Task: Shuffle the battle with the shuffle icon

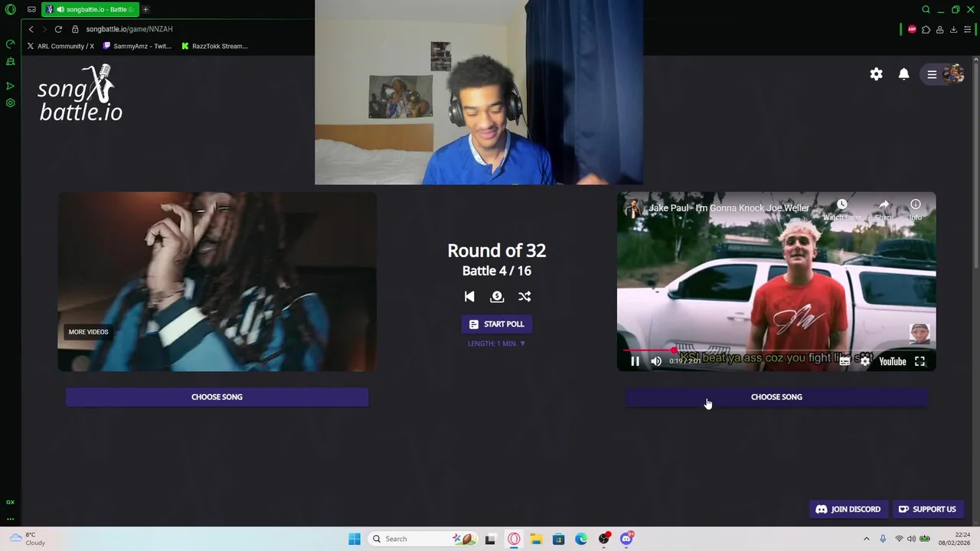Action: tap(524, 297)
